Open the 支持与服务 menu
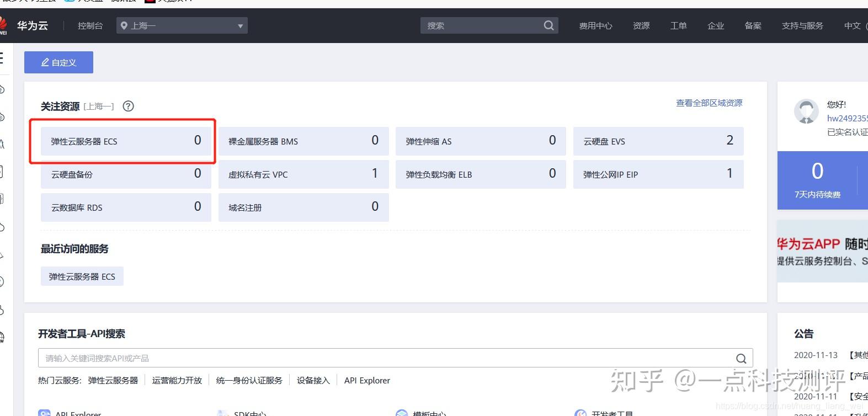The height and width of the screenshot is (416, 868). tap(802, 25)
